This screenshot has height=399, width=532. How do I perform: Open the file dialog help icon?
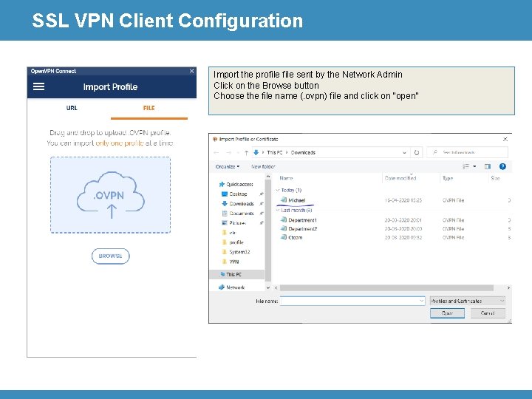pos(502,166)
